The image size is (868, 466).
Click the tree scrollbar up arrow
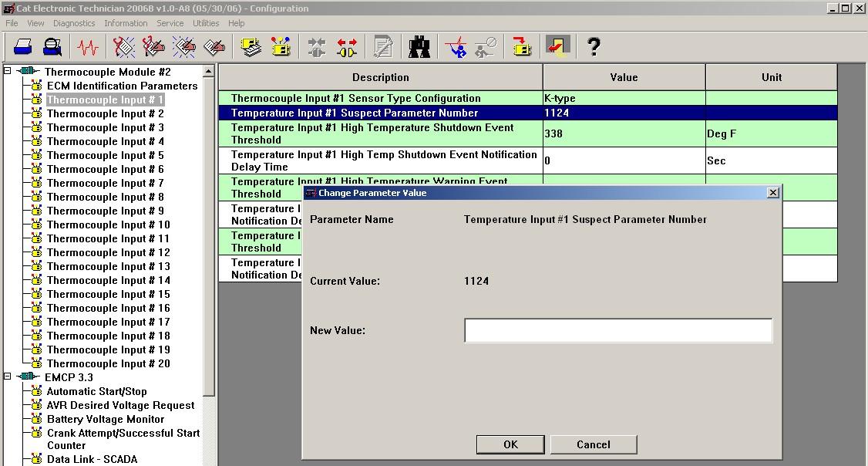(x=209, y=71)
